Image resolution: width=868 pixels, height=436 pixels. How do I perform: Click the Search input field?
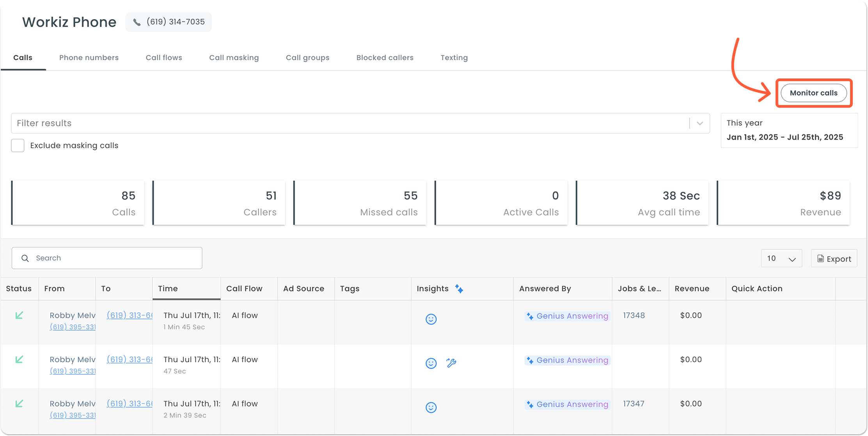pyautogui.click(x=107, y=258)
